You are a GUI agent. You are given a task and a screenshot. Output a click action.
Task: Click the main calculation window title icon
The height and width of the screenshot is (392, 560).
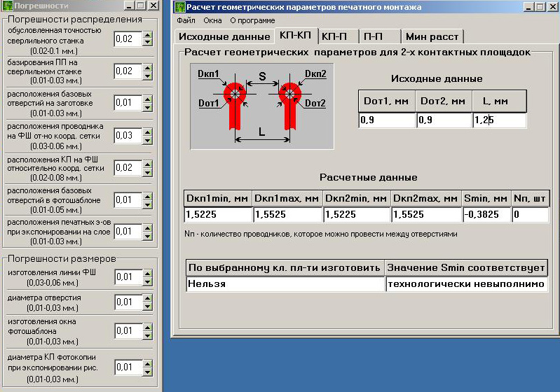[179, 7]
